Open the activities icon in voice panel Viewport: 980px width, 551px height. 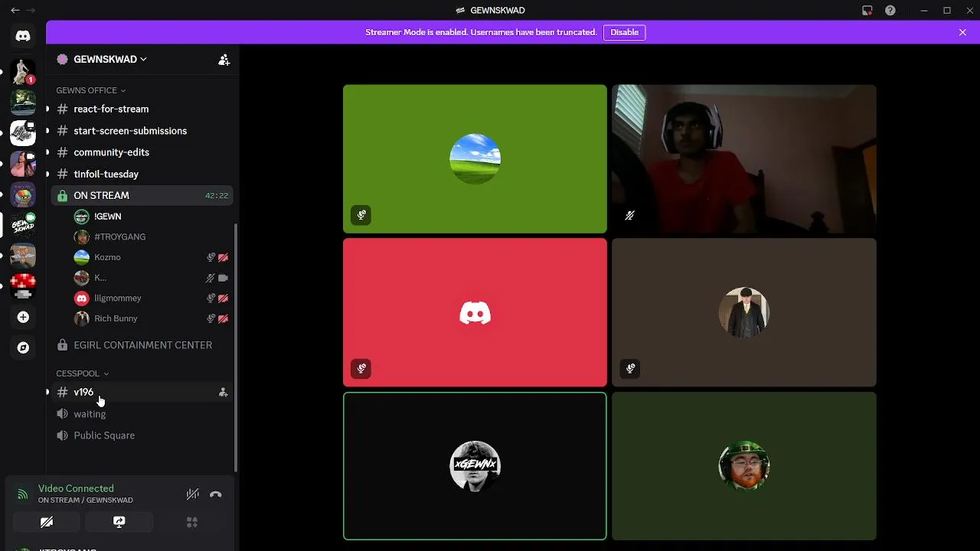pos(192,522)
